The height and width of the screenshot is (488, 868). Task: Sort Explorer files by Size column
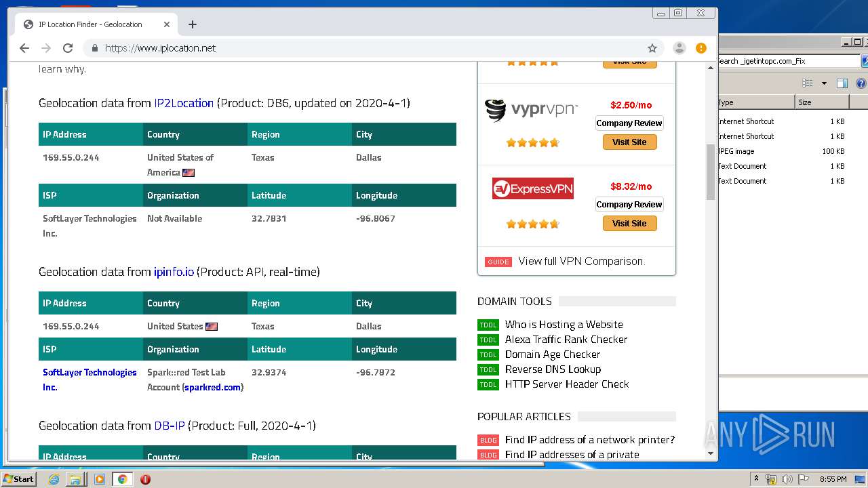click(822, 102)
